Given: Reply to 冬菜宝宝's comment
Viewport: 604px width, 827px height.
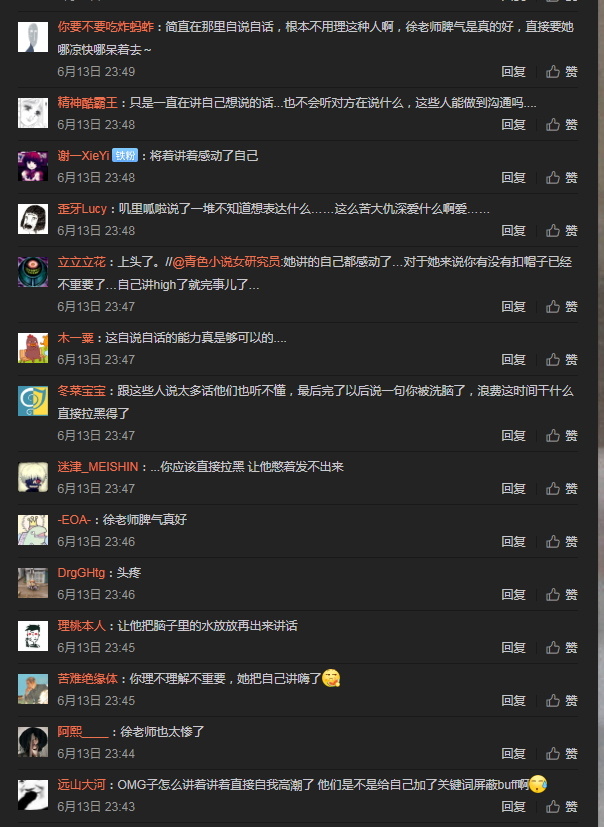Looking at the screenshot, I should point(513,436).
